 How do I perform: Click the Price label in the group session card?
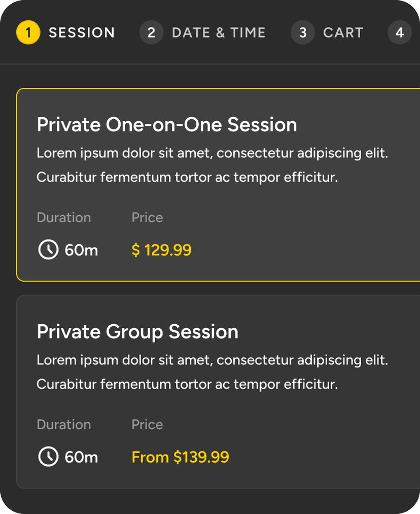tap(147, 424)
